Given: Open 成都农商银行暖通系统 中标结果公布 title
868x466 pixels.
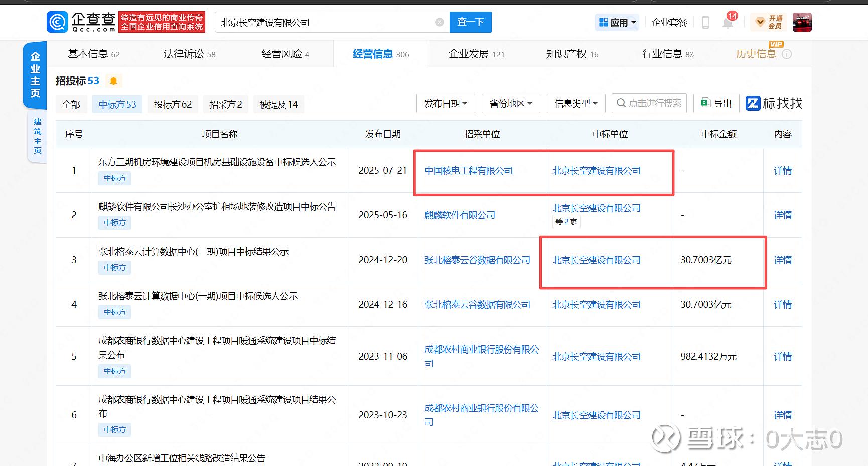Looking at the screenshot, I should [x=217, y=347].
